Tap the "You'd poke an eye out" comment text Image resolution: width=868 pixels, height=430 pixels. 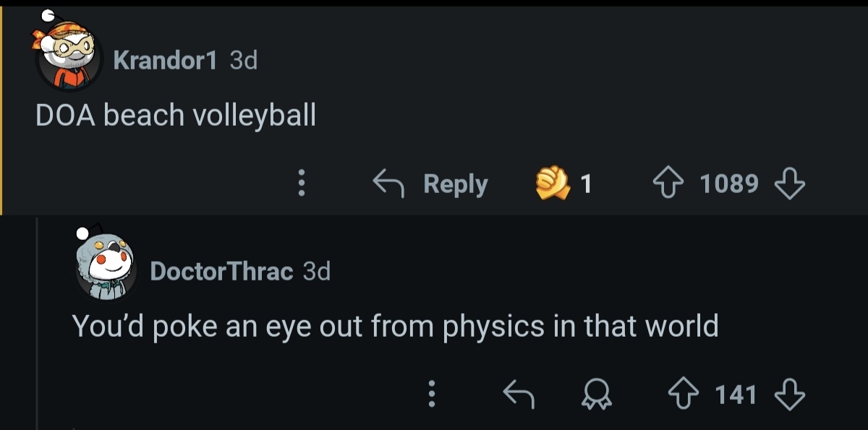tap(395, 326)
